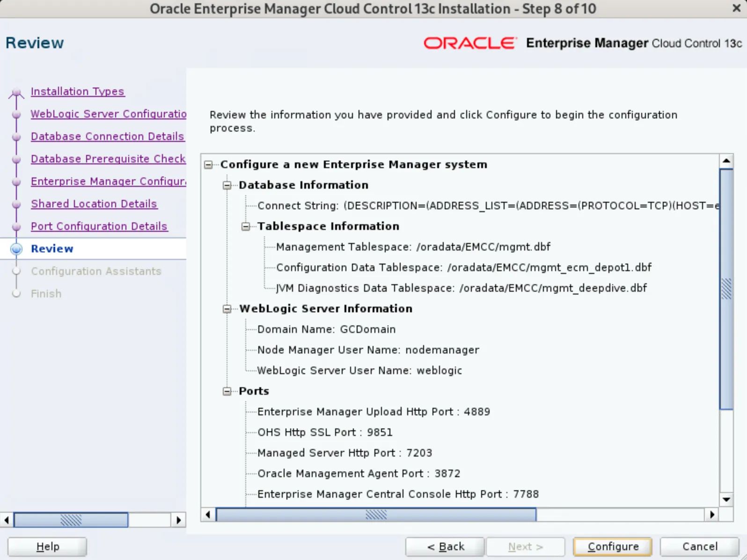Close the installer window
The image size is (747, 560).
point(736,8)
